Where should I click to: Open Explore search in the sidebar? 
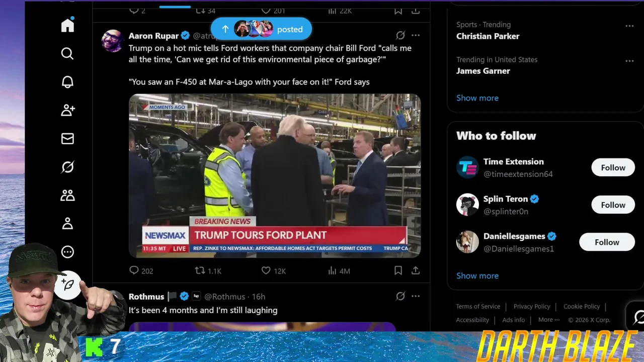point(67,53)
